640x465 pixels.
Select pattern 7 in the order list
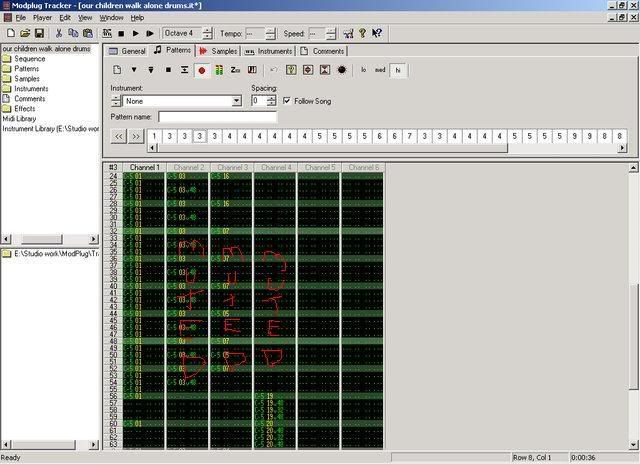(x=409, y=136)
